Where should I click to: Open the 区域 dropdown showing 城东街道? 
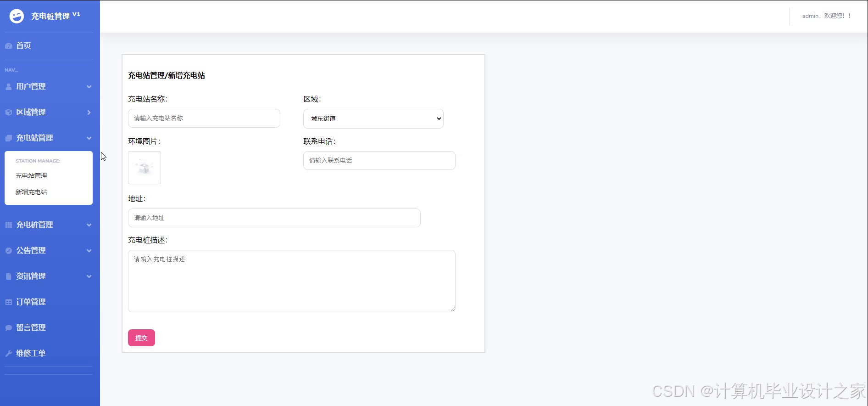click(373, 118)
